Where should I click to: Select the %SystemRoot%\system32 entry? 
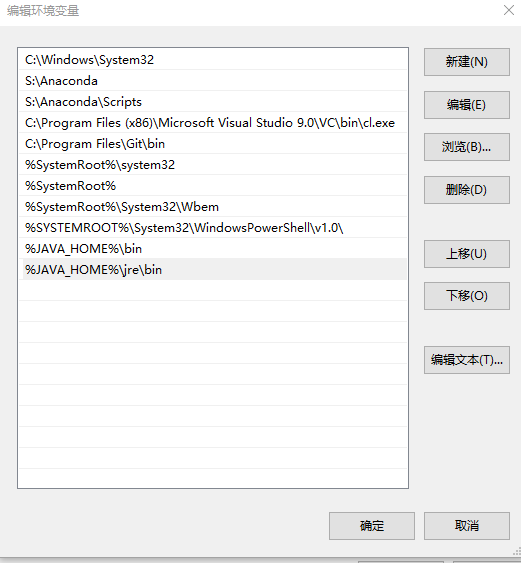pyautogui.click(x=213, y=165)
